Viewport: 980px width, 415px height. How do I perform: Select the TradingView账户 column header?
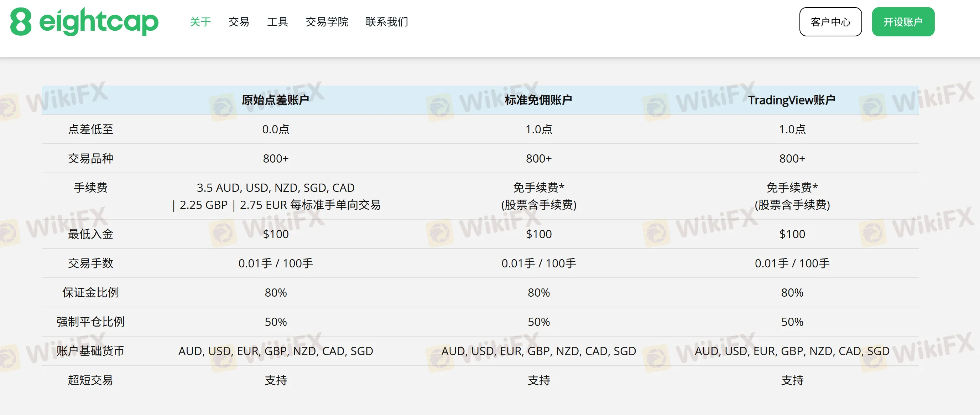point(792,100)
